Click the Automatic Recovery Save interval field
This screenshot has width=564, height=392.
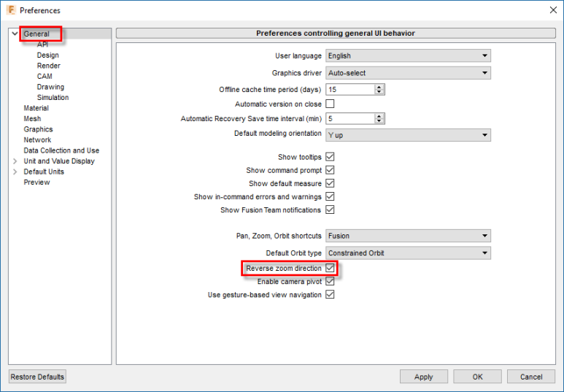[x=350, y=119]
